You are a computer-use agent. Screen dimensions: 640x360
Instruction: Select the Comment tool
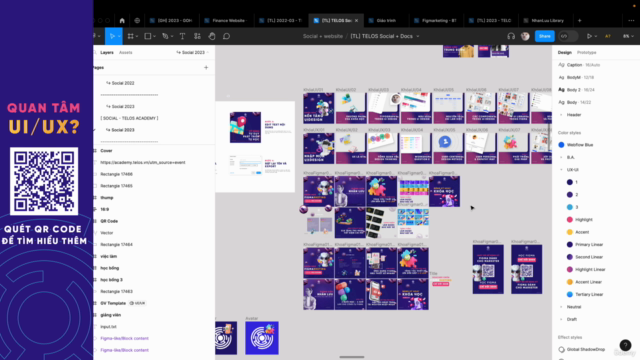tap(227, 36)
